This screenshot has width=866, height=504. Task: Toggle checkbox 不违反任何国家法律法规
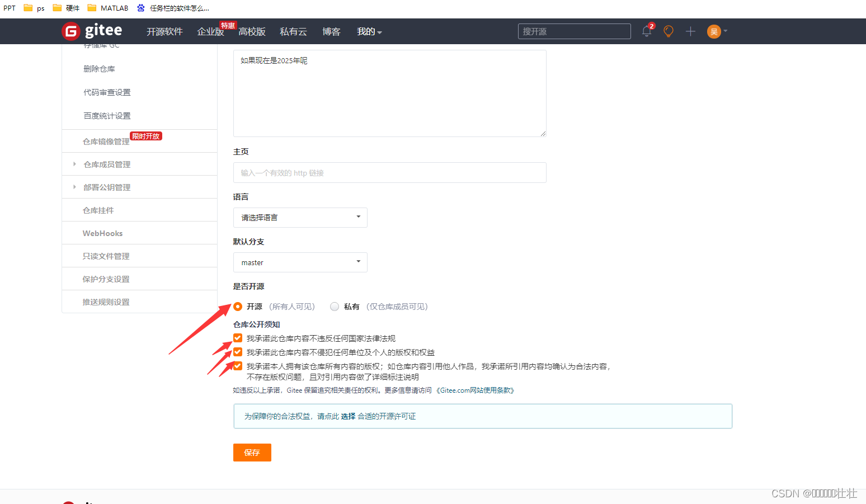click(x=238, y=338)
